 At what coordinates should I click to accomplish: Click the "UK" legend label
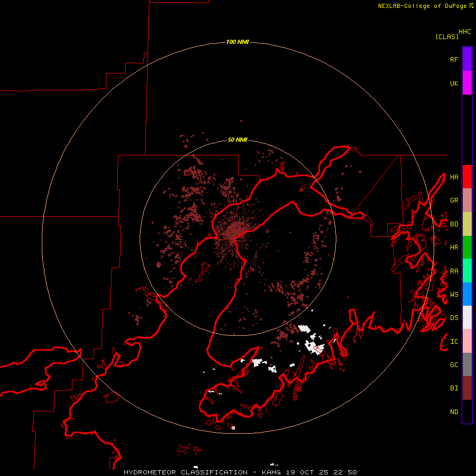click(x=454, y=83)
